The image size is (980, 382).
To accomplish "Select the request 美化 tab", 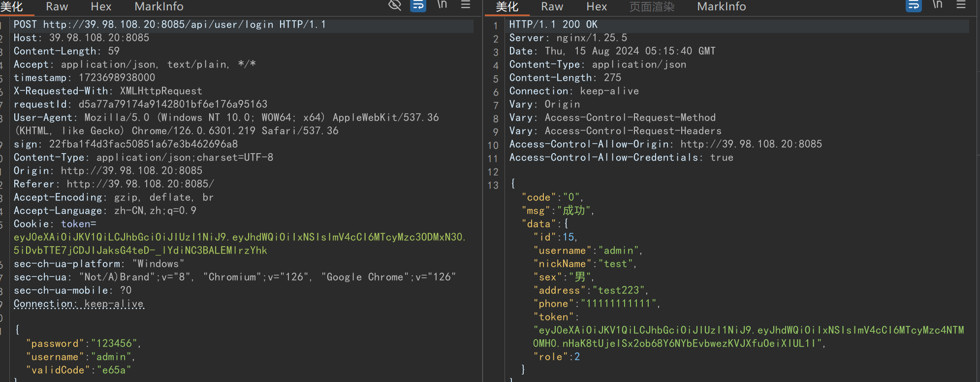I will [x=12, y=6].
